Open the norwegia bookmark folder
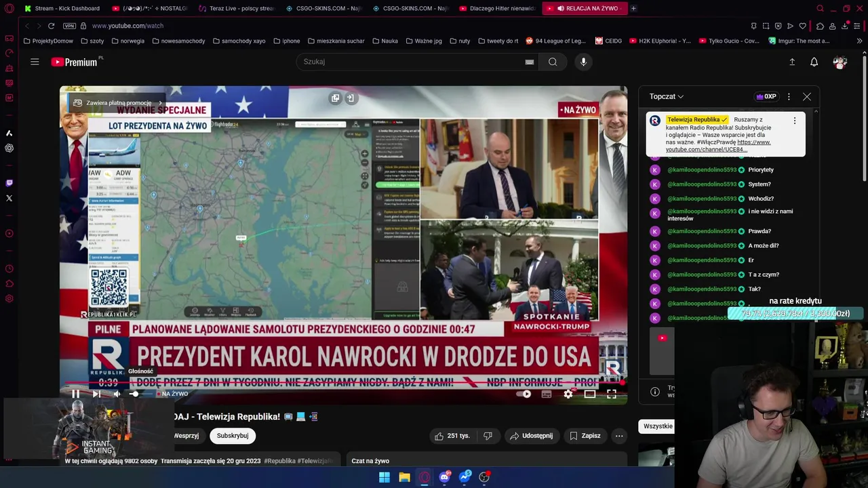868x488 pixels. coord(127,41)
